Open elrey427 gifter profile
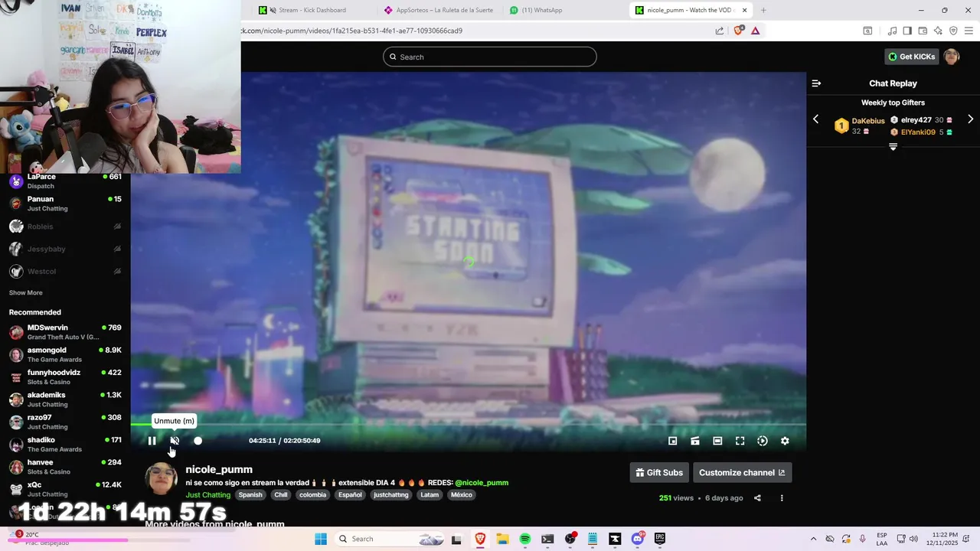The image size is (980, 551). click(916, 120)
